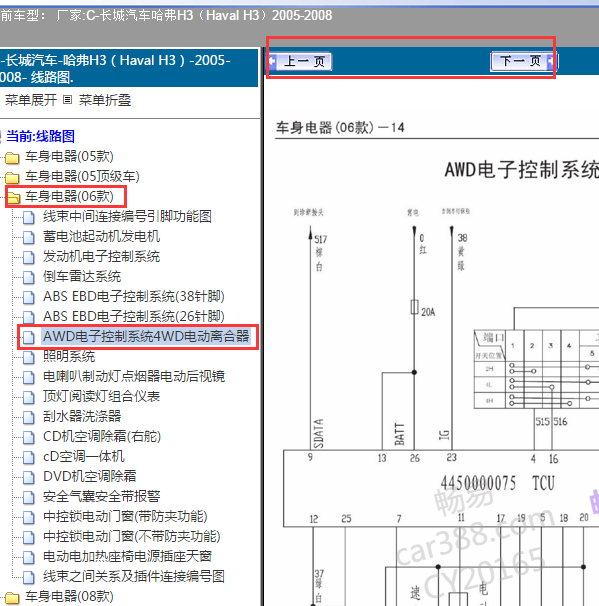Open DVD机空调除霜 diagram

tap(89, 477)
